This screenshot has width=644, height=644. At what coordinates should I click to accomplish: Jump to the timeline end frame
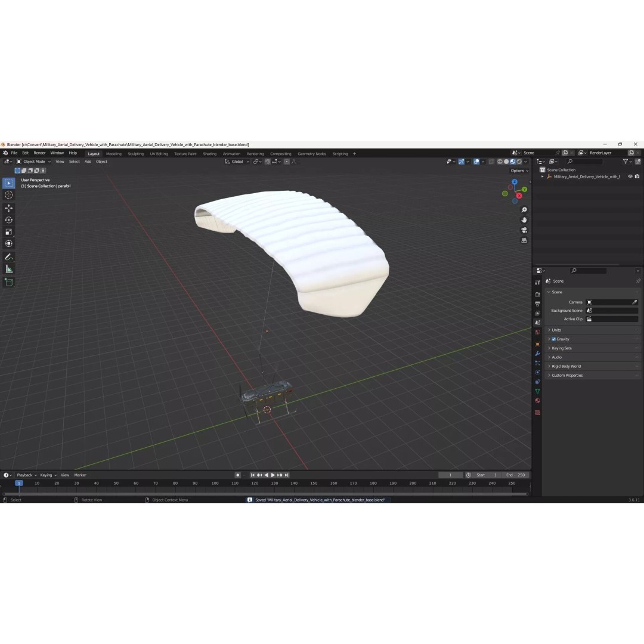pos(287,475)
